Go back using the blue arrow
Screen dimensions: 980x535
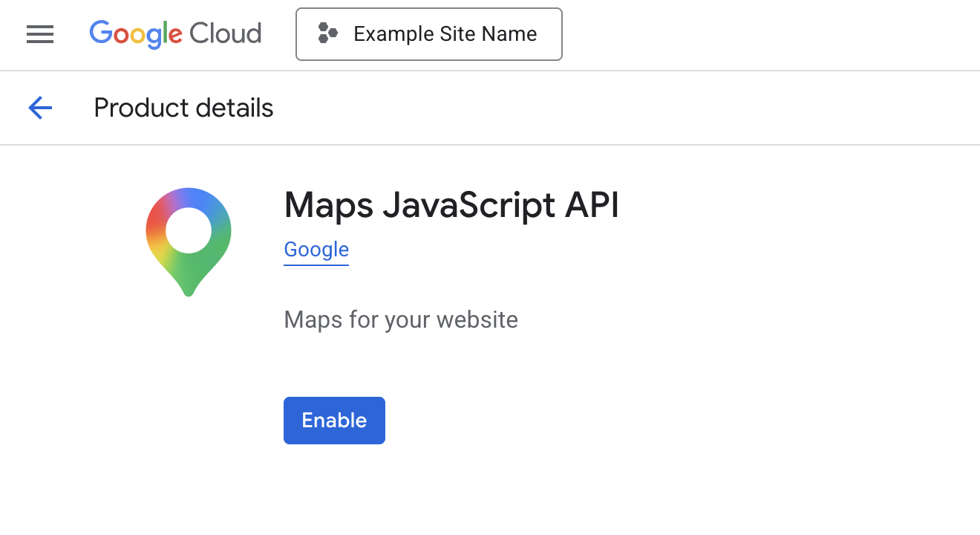point(40,108)
